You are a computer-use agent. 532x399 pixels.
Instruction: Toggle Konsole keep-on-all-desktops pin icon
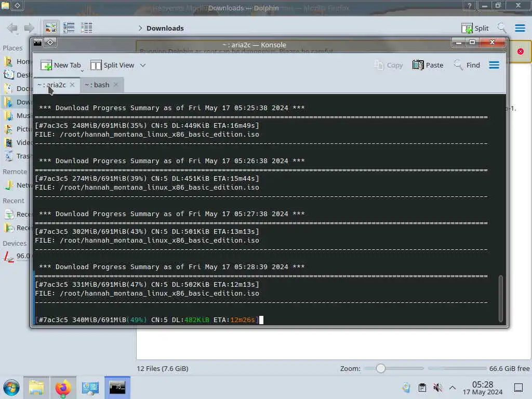pyautogui.click(x=50, y=43)
